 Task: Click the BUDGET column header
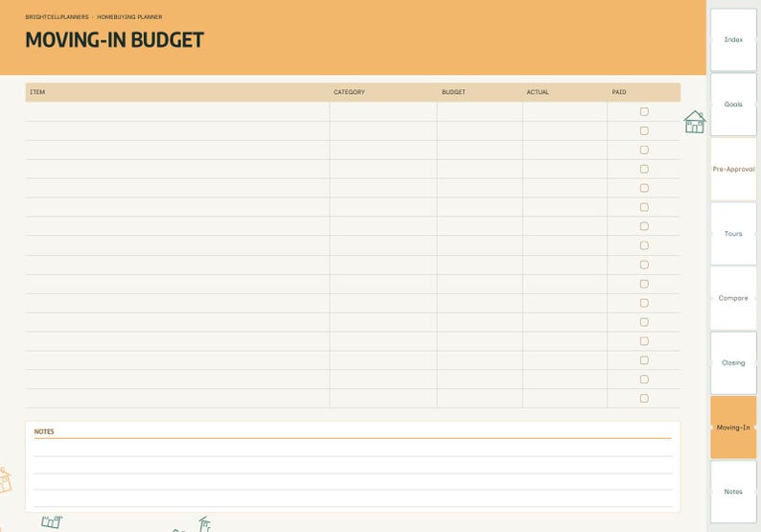point(453,92)
